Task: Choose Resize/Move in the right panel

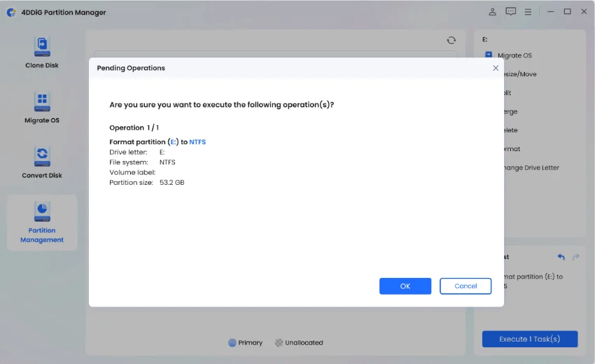Action: 520,74
